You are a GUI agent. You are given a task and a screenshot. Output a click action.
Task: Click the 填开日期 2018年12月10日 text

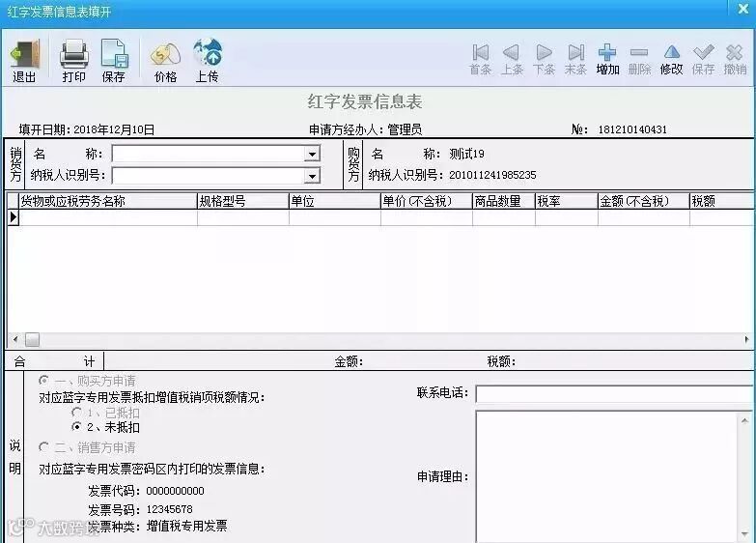click(x=87, y=129)
